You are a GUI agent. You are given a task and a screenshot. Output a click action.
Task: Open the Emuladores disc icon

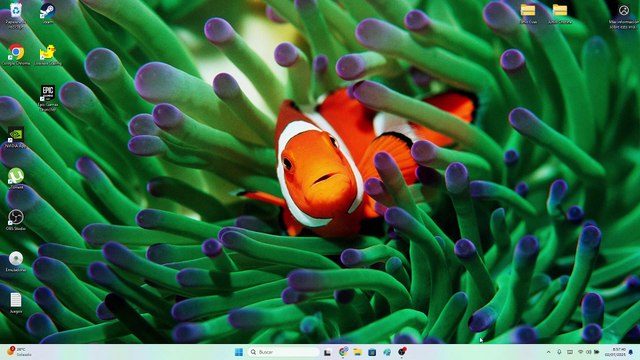click(16, 261)
